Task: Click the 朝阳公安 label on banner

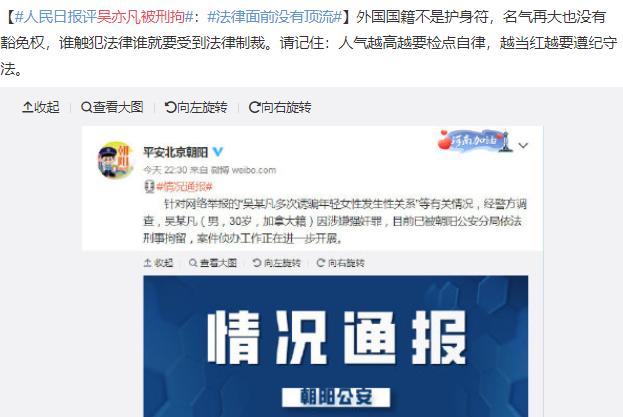Action: click(x=336, y=397)
